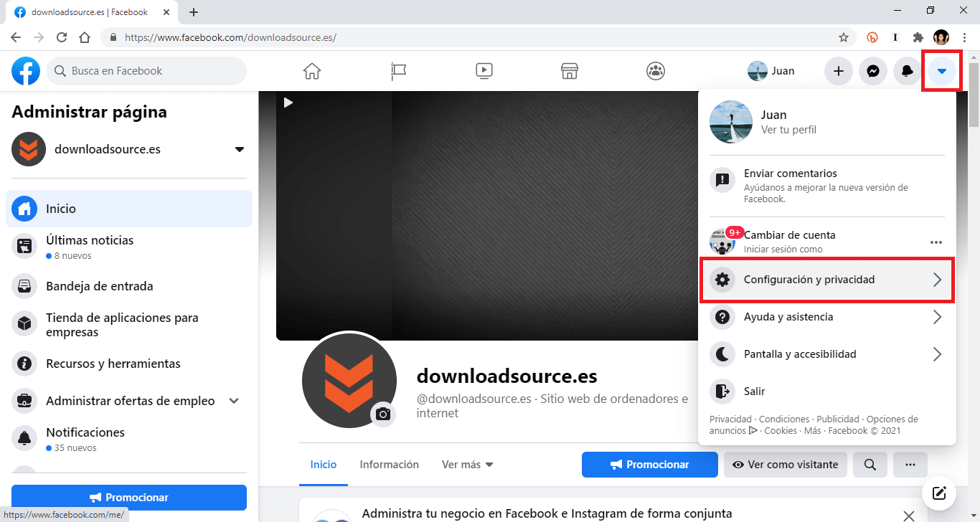Image resolution: width=980 pixels, height=522 pixels.
Task: Open Bandeja de entrada in sidebar
Action: pyautogui.click(x=129, y=286)
